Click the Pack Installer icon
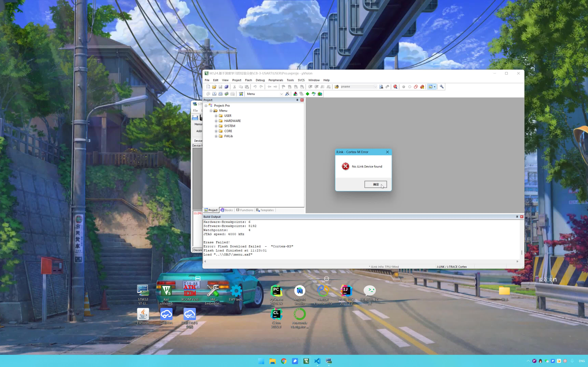 click(x=320, y=94)
